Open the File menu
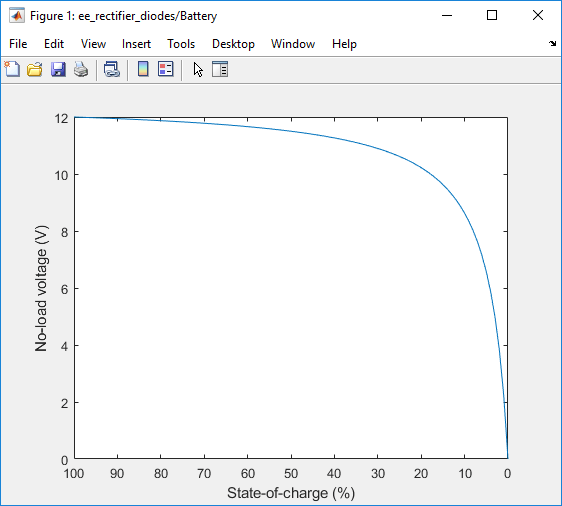The height and width of the screenshot is (506, 562). (18, 44)
